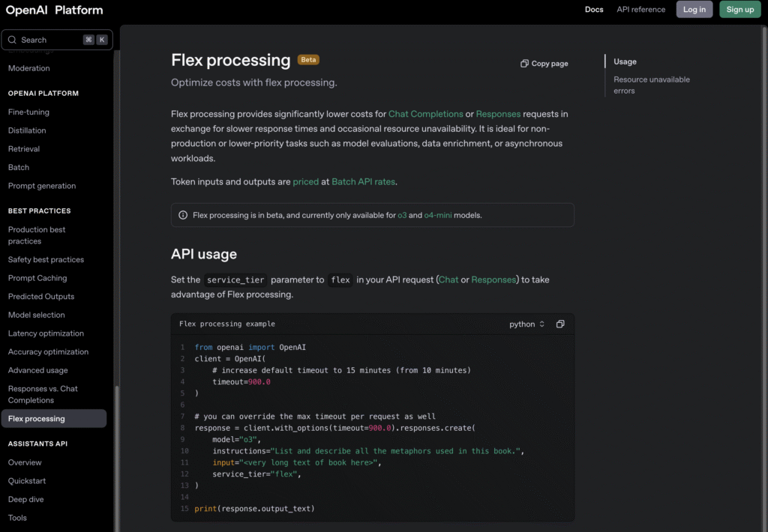Open Safety best practices page
This screenshot has height=532, width=768.
46,259
